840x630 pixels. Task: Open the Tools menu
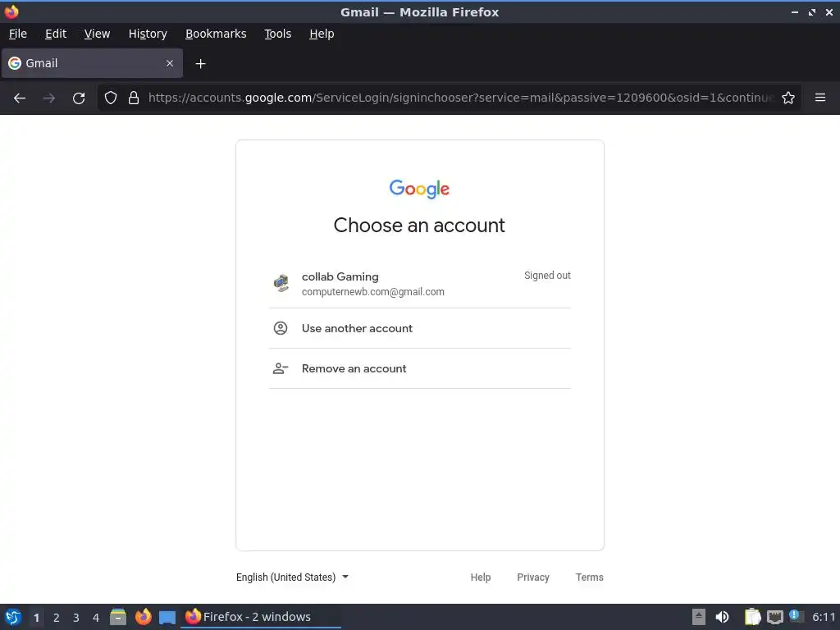coord(277,34)
